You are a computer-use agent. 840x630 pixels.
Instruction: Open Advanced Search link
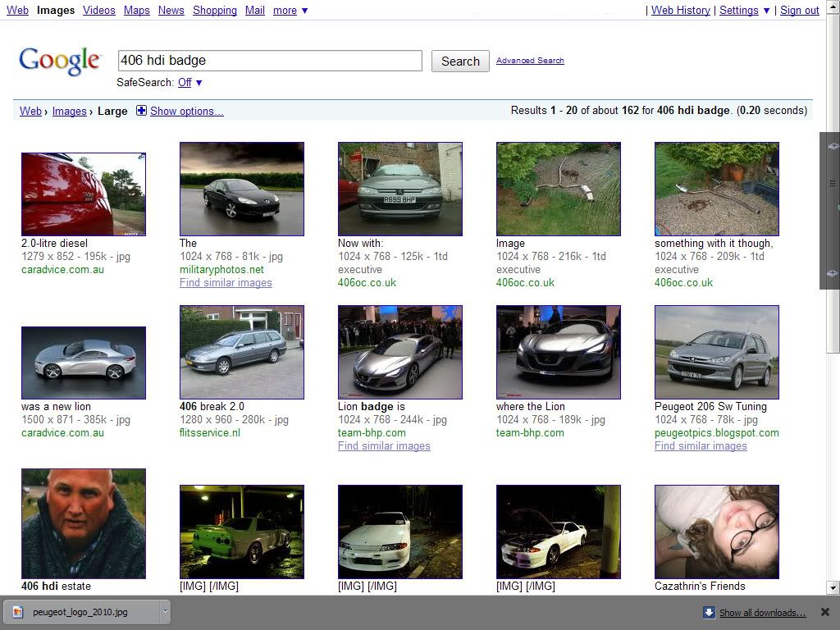click(530, 61)
